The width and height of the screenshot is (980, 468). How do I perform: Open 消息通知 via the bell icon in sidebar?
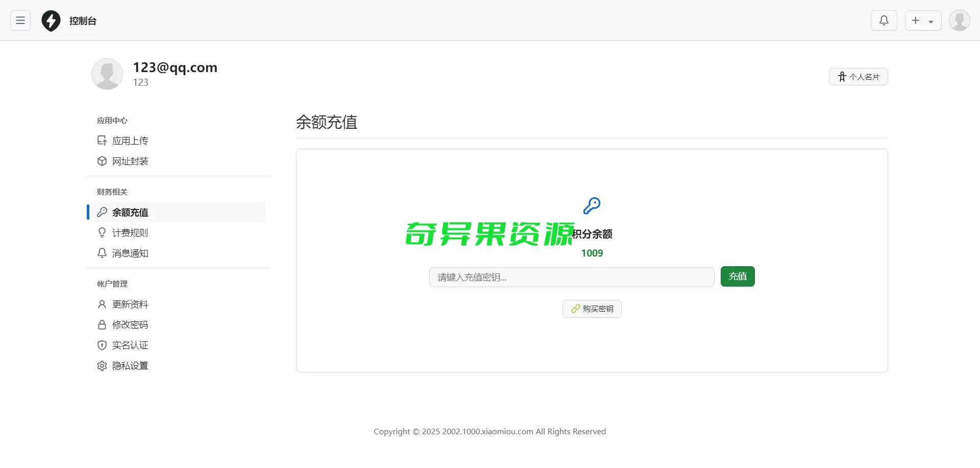[x=102, y=253]
